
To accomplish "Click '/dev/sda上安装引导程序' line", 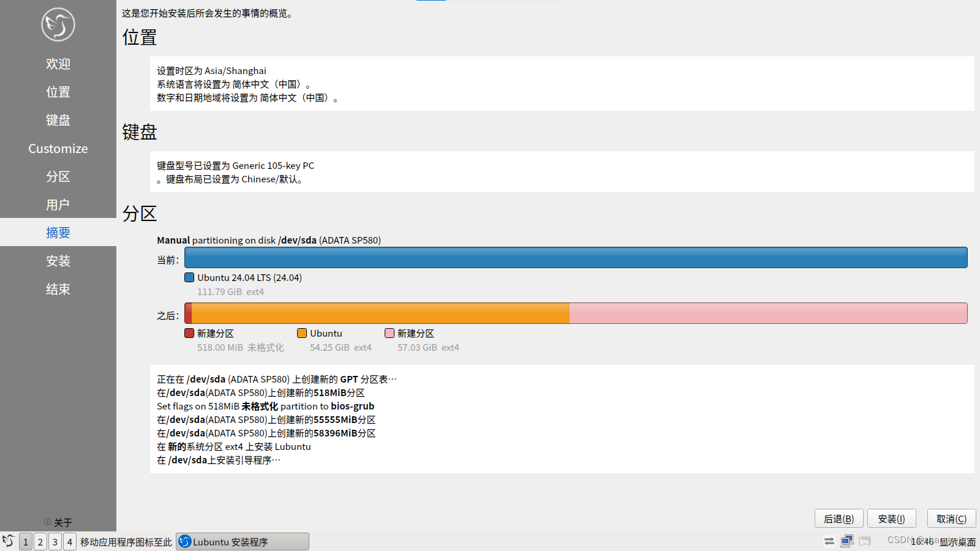I will click(219, 460).
